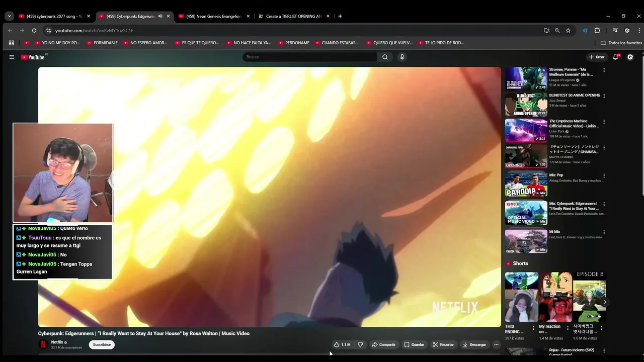Open the Netflix channel avatar

(43, 344)
